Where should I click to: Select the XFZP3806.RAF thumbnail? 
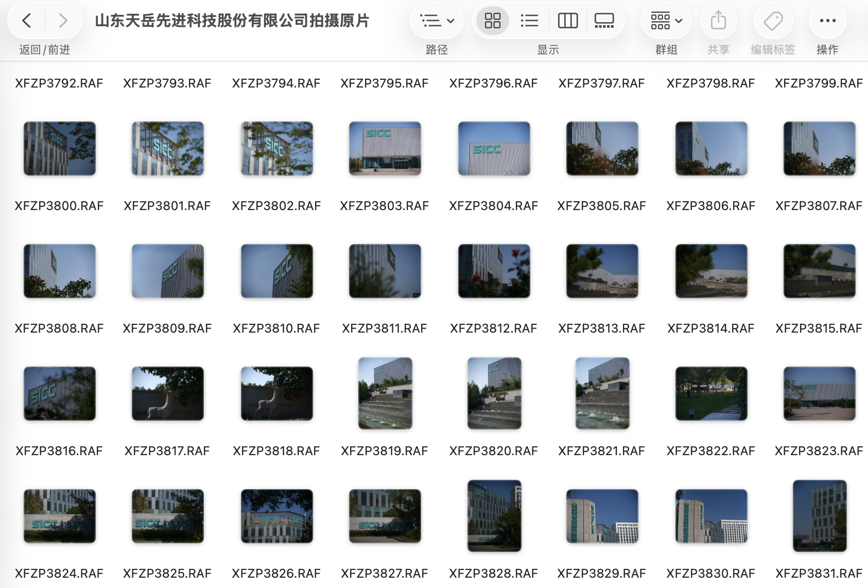pos(711,149)
